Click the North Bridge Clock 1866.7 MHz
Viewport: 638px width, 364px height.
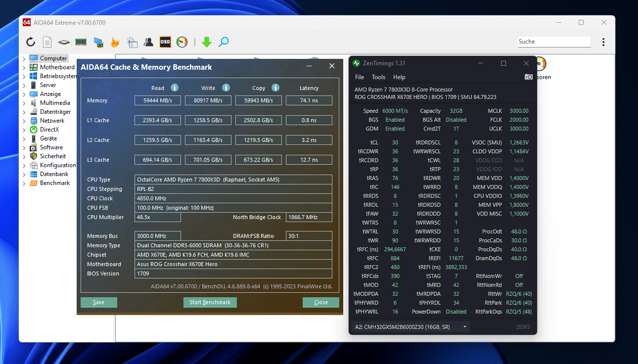(x=309, y=217)
